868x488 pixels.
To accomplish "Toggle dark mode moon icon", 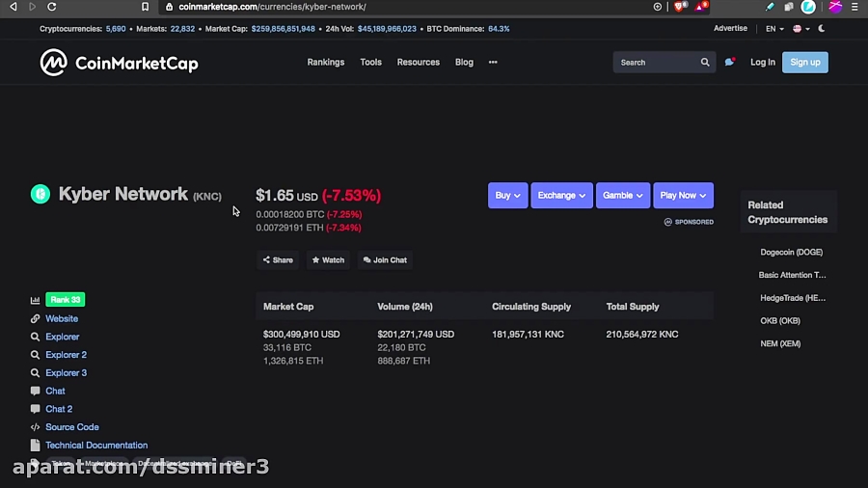I will coord(822,28).
